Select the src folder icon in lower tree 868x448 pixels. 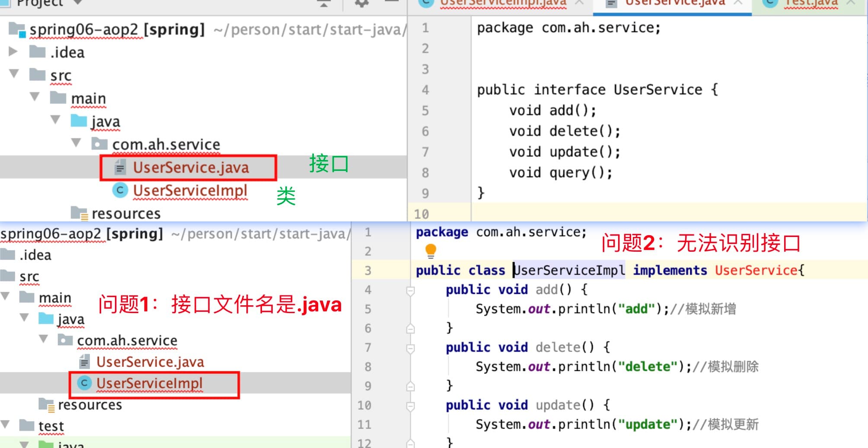point(8,275)
